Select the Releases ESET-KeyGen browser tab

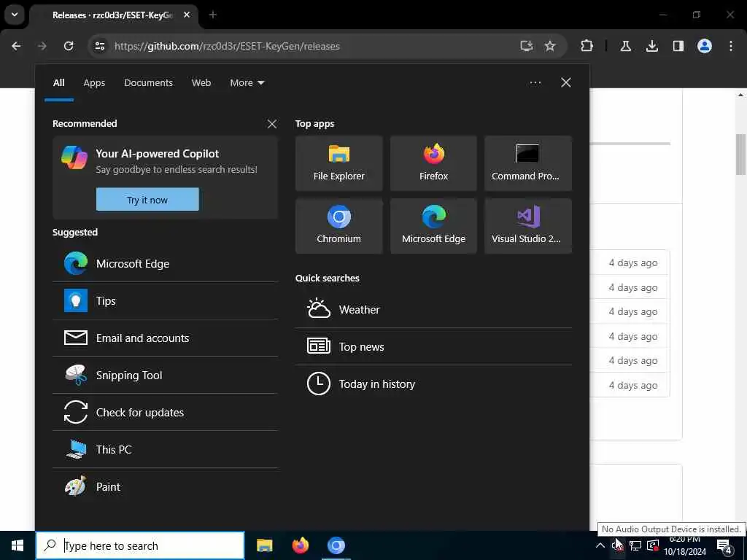point(115,15)
